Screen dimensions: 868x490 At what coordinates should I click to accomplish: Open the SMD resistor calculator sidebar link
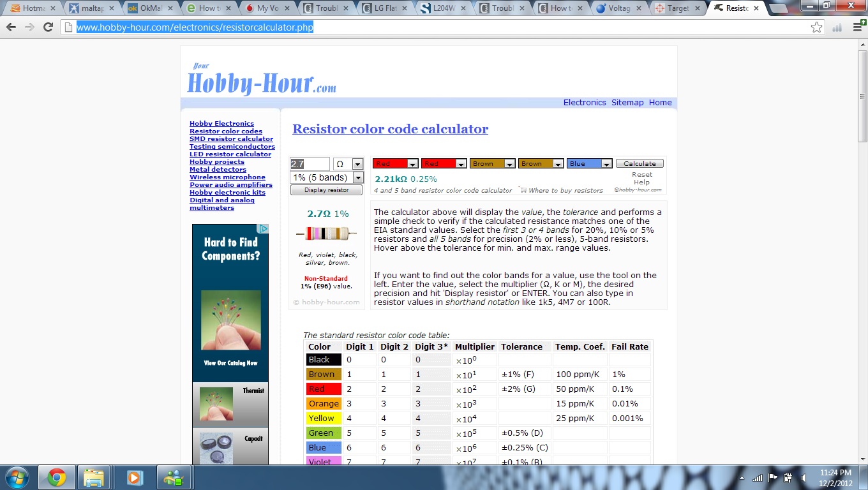(x=231, y=139)
